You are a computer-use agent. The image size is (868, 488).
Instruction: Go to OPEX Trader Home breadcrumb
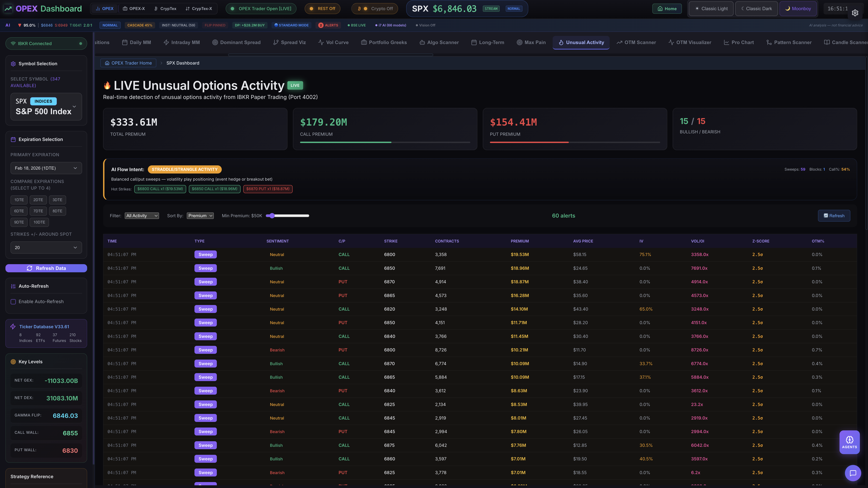pyautogui.click(x=128, y=63)
